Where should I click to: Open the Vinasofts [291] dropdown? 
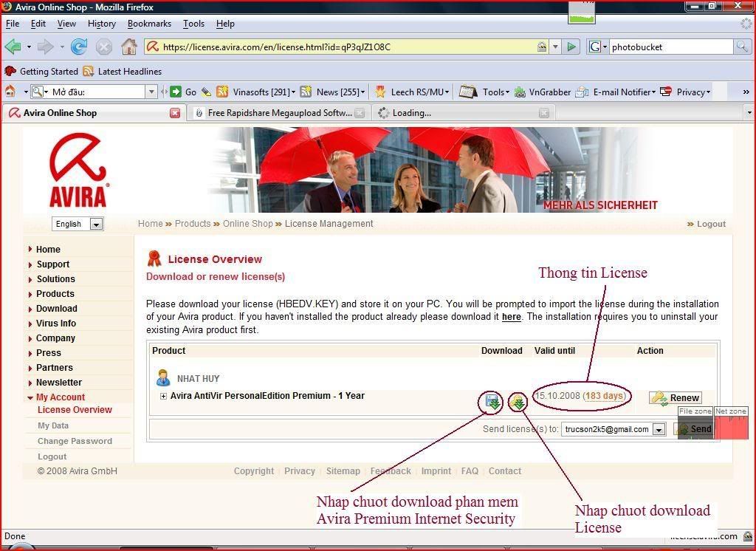click(256, 92)
